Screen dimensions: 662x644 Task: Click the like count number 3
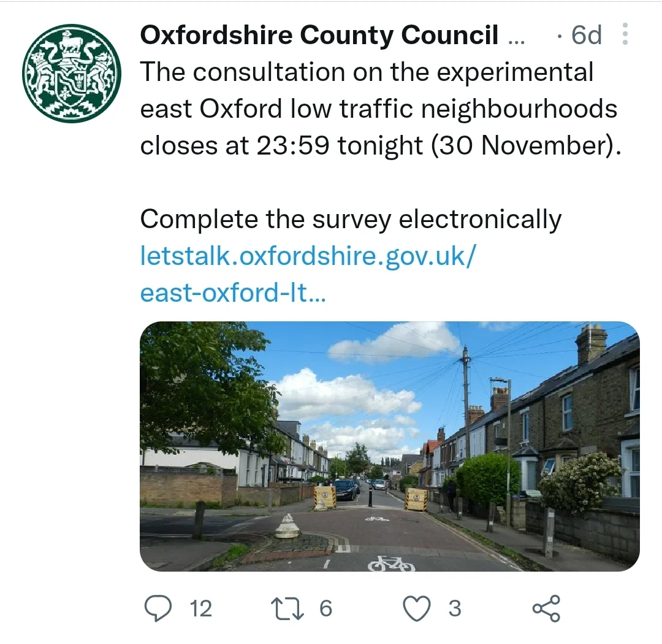[454, 608]
